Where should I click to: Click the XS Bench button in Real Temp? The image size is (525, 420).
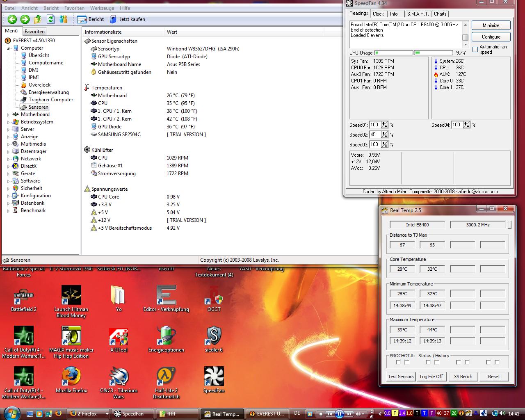coord(463,377)
